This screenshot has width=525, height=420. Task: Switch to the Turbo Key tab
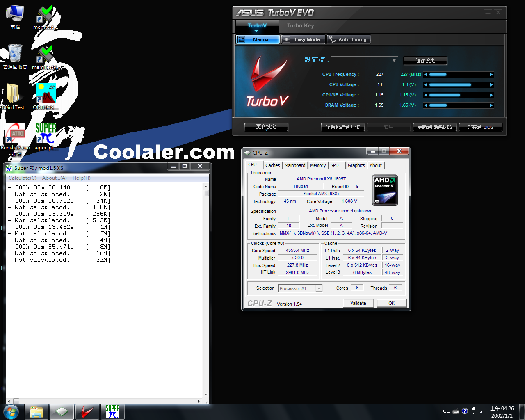pyautogui.click(x=301, y=26)
